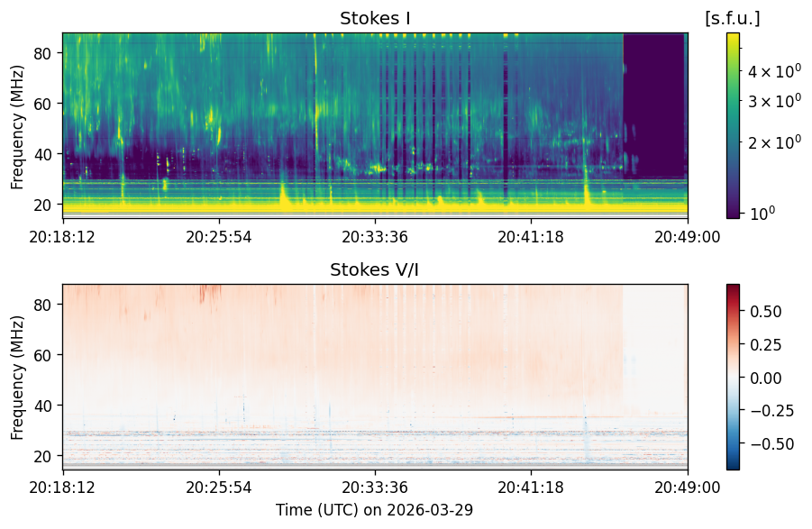Viewport: 812px width, 529px height.
Task: Click the Frequency (MHz) label of Stokes I
Action: coord(18,127)
